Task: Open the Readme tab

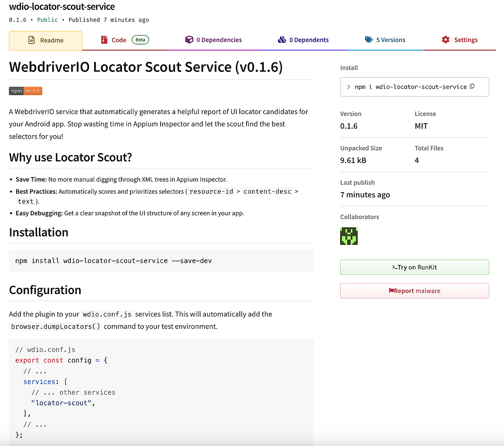Action: (46, 40)
